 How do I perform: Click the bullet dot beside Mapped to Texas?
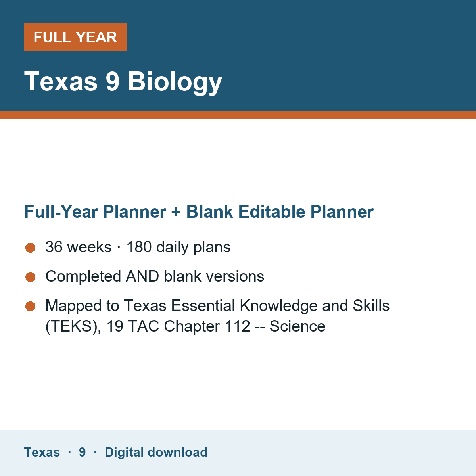(x=31, y=307)
